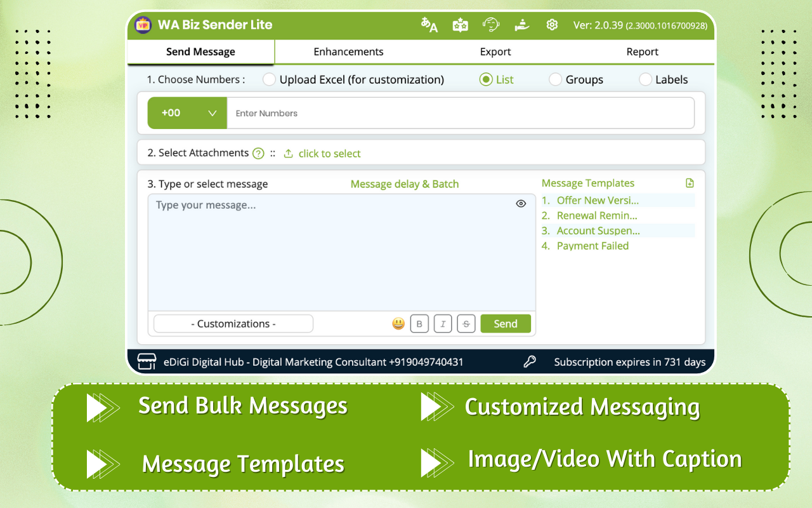812x508 pixels.
Task: Select Upload Excel (for customization)
Action: tap(269, 79)
